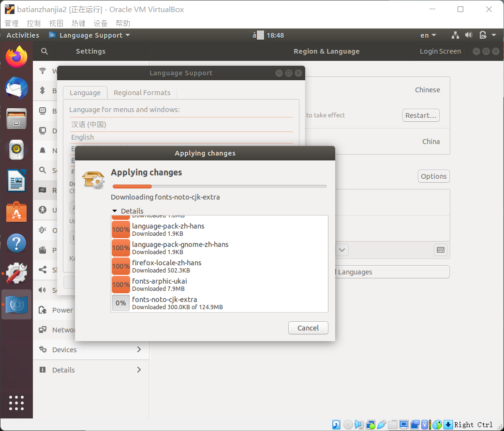
Task: Open the system menu arrow in top bar
Action: [x=494, y=35]
